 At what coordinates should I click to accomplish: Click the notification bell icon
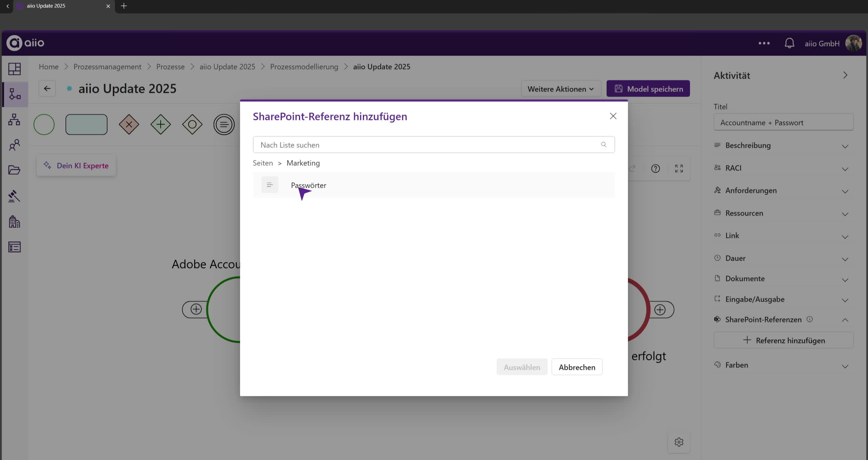[789, 43]
